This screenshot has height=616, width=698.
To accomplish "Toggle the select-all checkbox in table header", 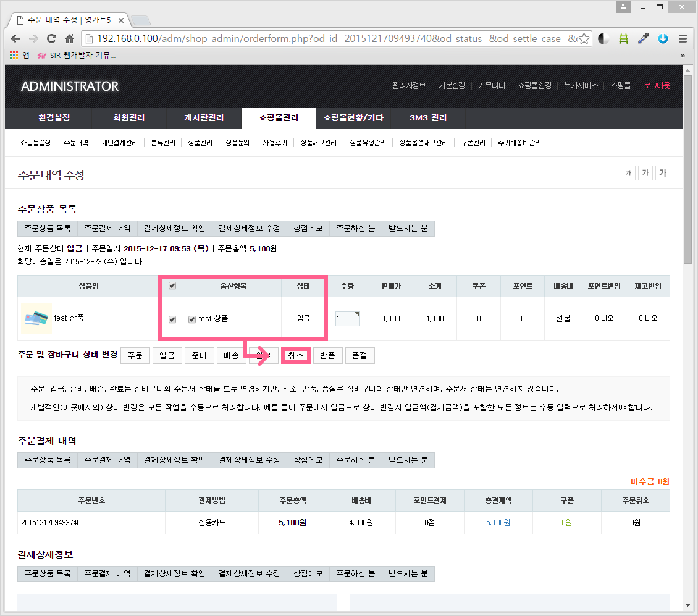I will (172, 285).
